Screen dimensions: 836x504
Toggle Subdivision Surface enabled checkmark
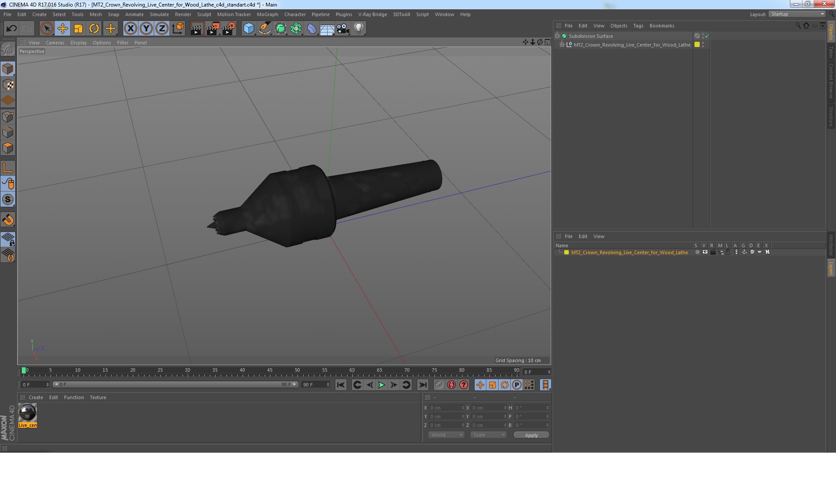pyautogui.click(x=707, y=36)
